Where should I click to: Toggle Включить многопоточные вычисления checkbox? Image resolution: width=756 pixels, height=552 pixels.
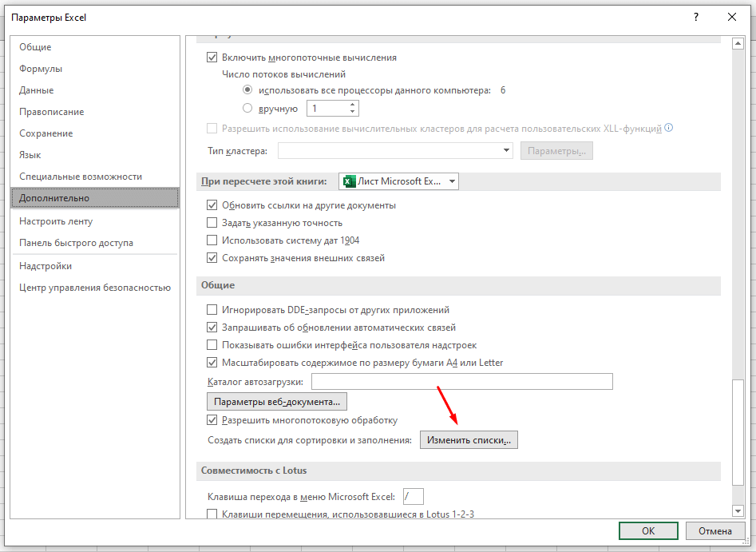[212, 58]
